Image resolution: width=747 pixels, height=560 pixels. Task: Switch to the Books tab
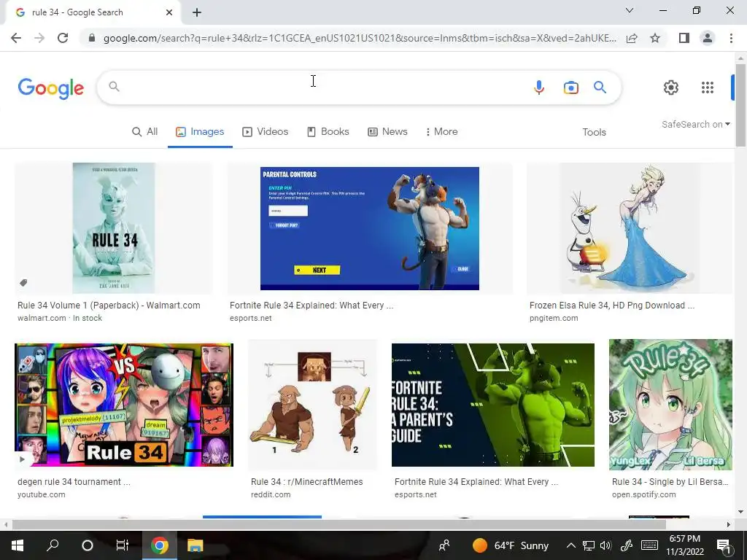click(x=328, y=132)
